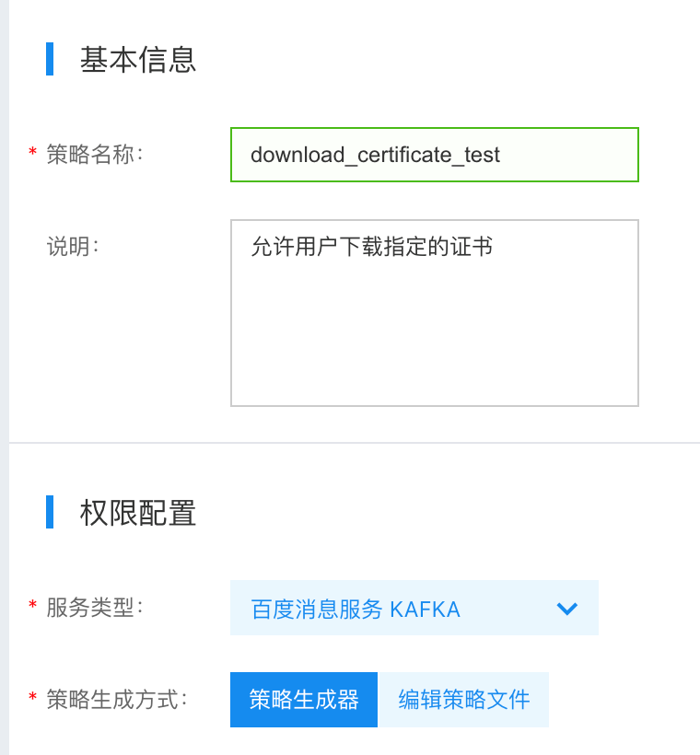Viewport: 700px width, 755px height.
Task: Switch to 编辑策略文件 tab
Action: click(463, 700)
